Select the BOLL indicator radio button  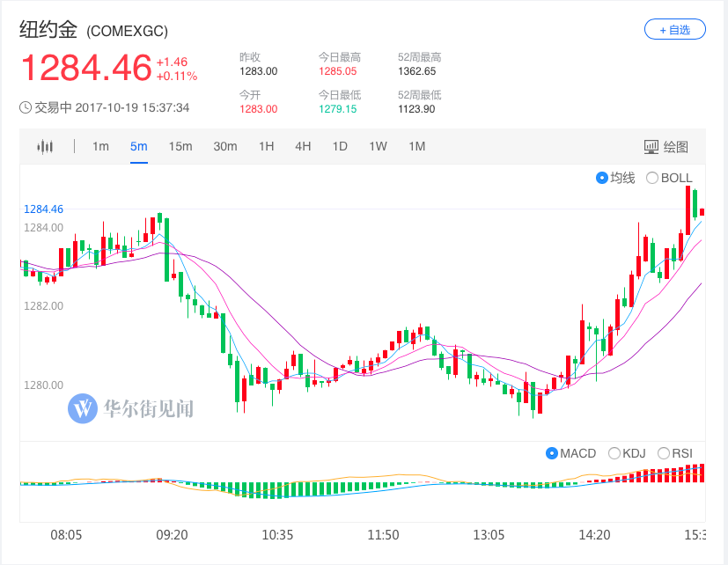pyautogui.click(x=652, y=178)
